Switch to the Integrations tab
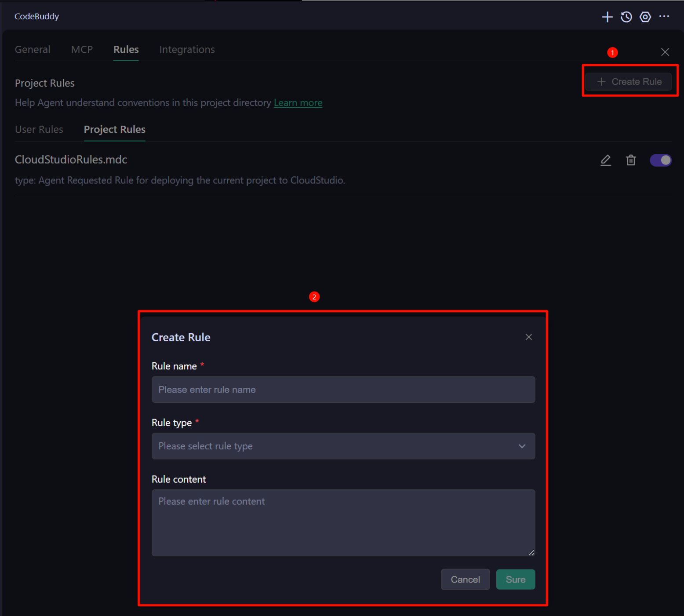Screen dimensions: 684x616 pos(187,49)
